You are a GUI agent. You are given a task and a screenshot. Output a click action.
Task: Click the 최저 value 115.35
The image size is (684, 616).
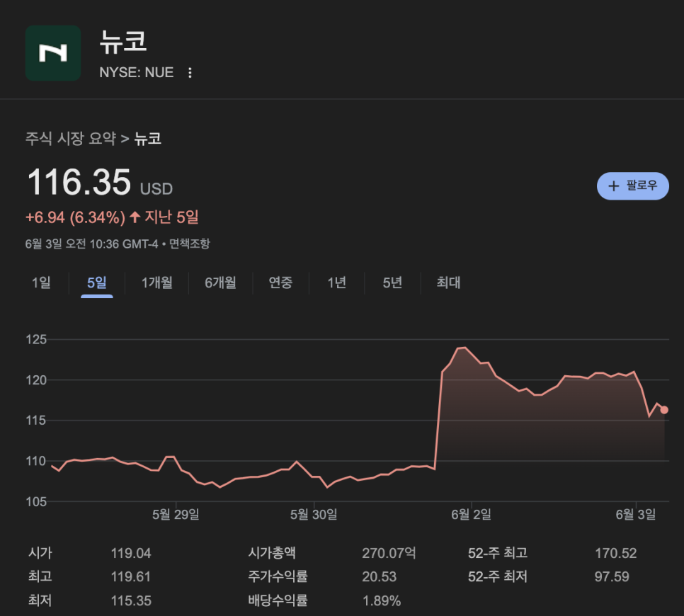coord(131,600)
